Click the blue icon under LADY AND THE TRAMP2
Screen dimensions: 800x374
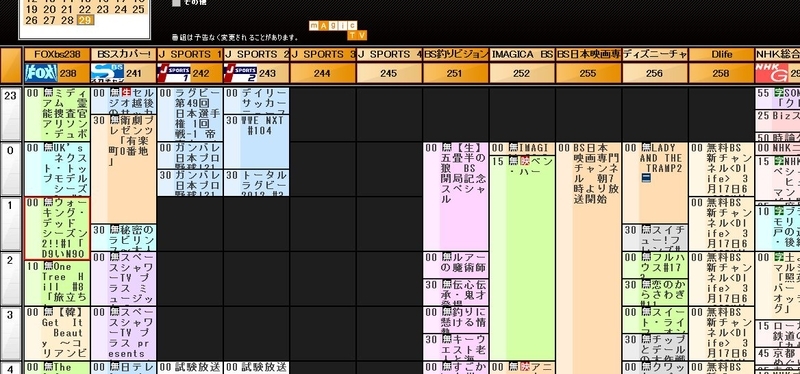point(646,178)
